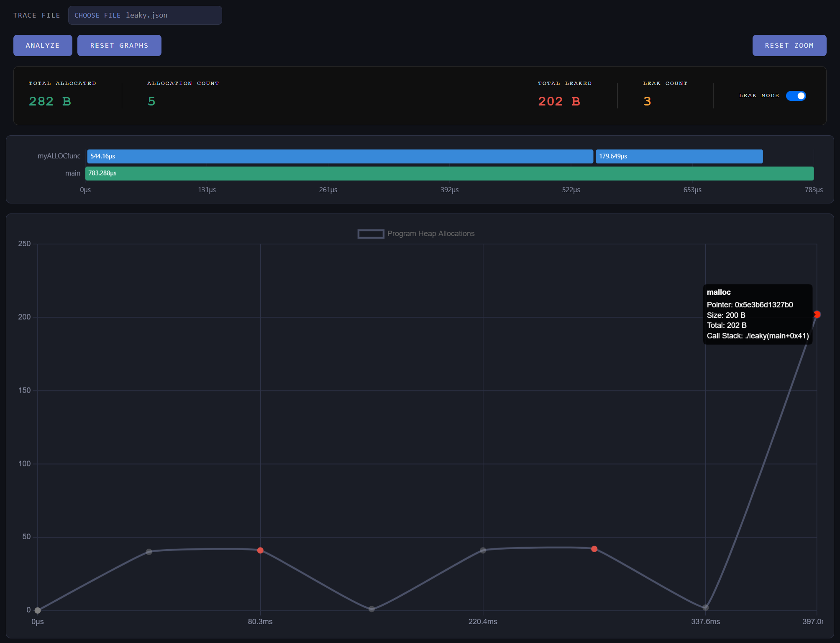This screenshot has height=643, width=840.
Task: Click the Total Allocated 282 B stat
Action: [x=50, y=101]
